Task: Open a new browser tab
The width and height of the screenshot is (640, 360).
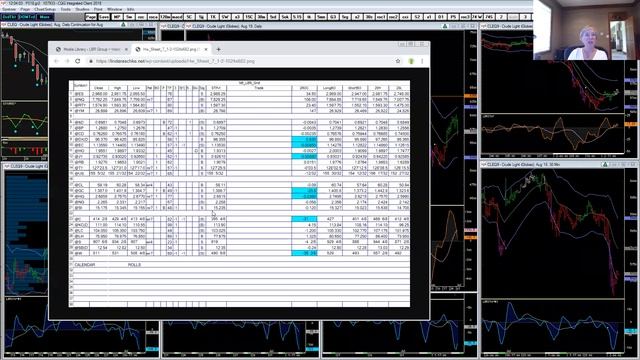Action: pos(218,49)
